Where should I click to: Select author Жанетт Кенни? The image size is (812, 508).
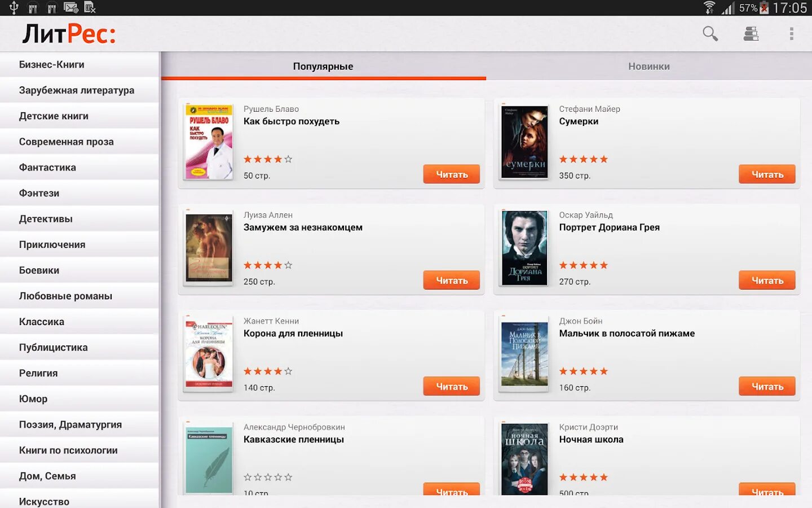[x=271, y=321]
